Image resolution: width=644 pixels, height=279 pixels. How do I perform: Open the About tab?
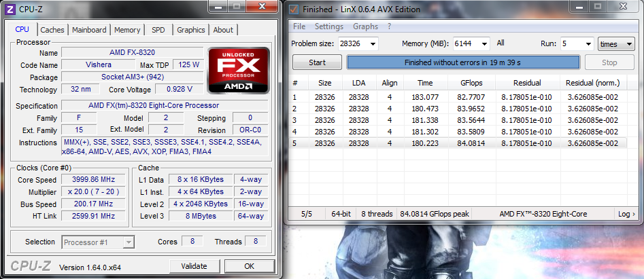[223, 30]
